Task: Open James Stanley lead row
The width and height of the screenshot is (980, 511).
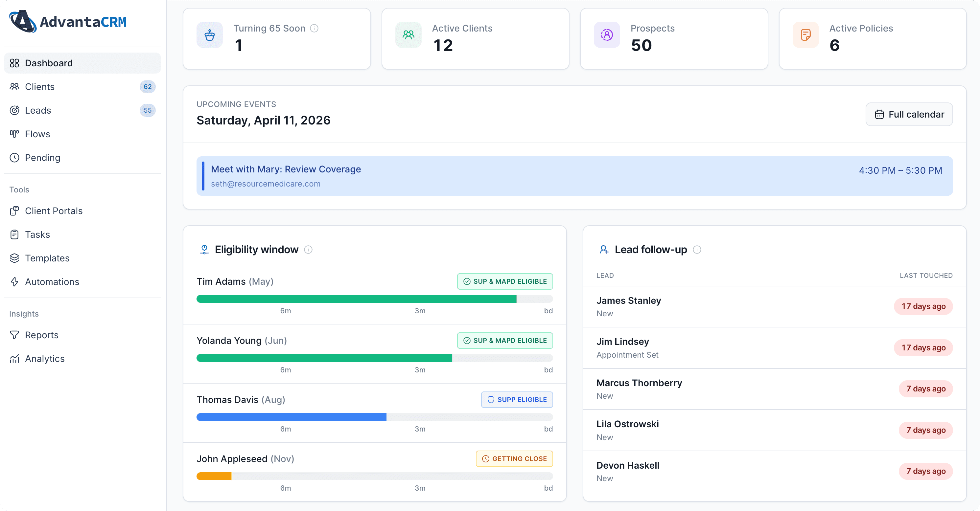Action: point(775,306)
